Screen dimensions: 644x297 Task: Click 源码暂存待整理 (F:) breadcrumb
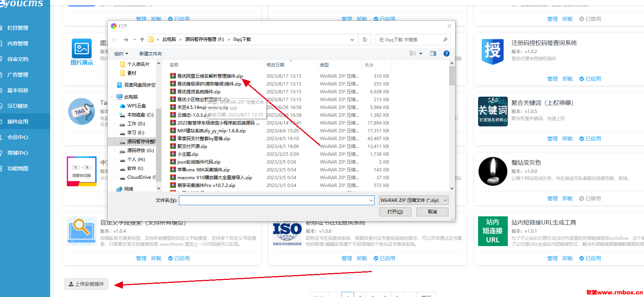(x=205, y=39)
